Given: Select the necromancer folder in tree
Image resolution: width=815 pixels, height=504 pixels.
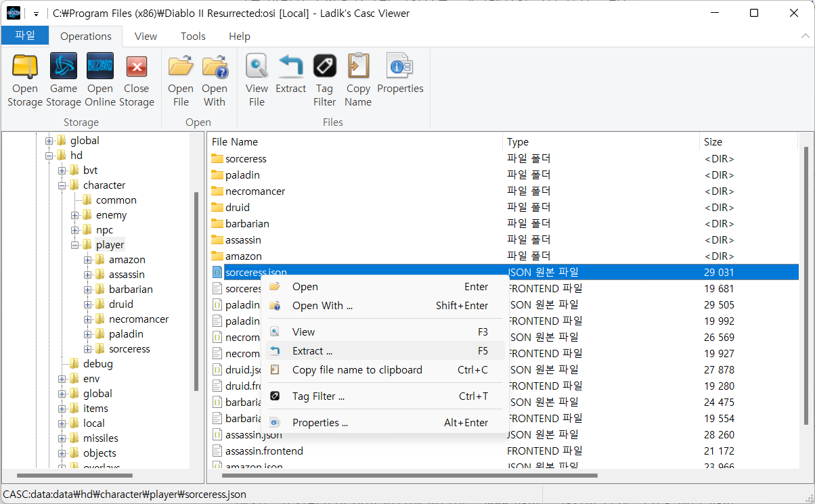Looking at the screenshot, I should point(139,319).
